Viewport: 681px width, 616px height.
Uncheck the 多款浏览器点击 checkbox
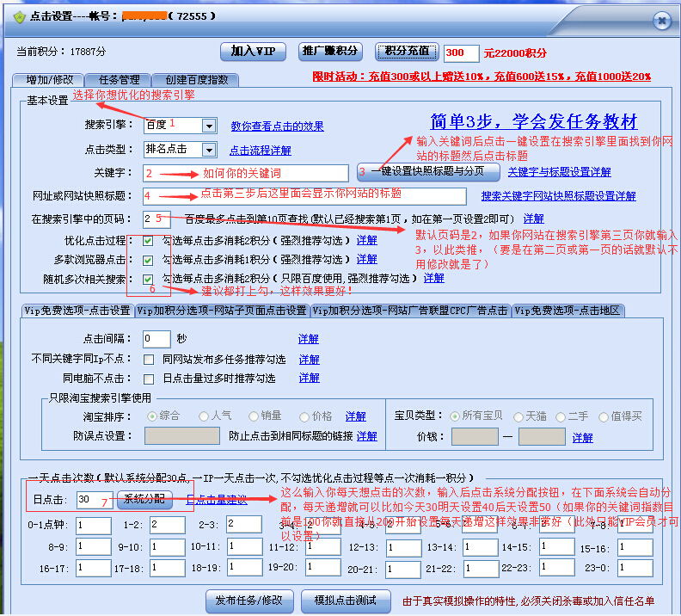click(x=149, y=259)
